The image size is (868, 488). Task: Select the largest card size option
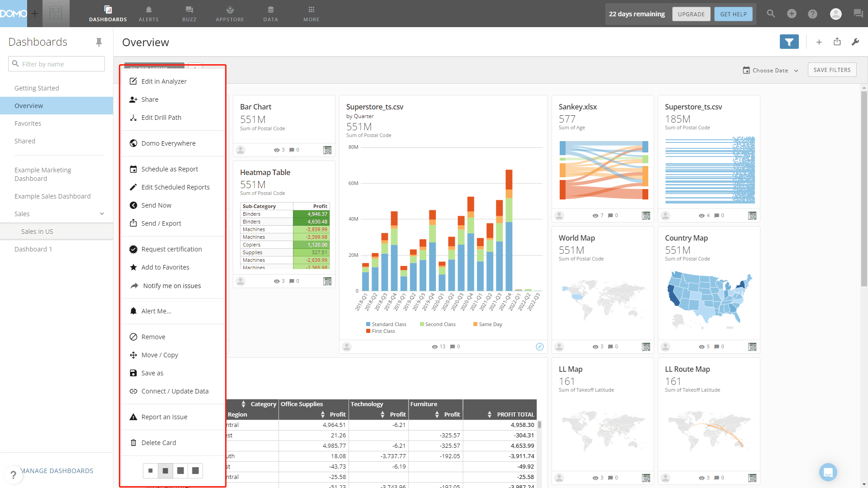click(195, 470)
